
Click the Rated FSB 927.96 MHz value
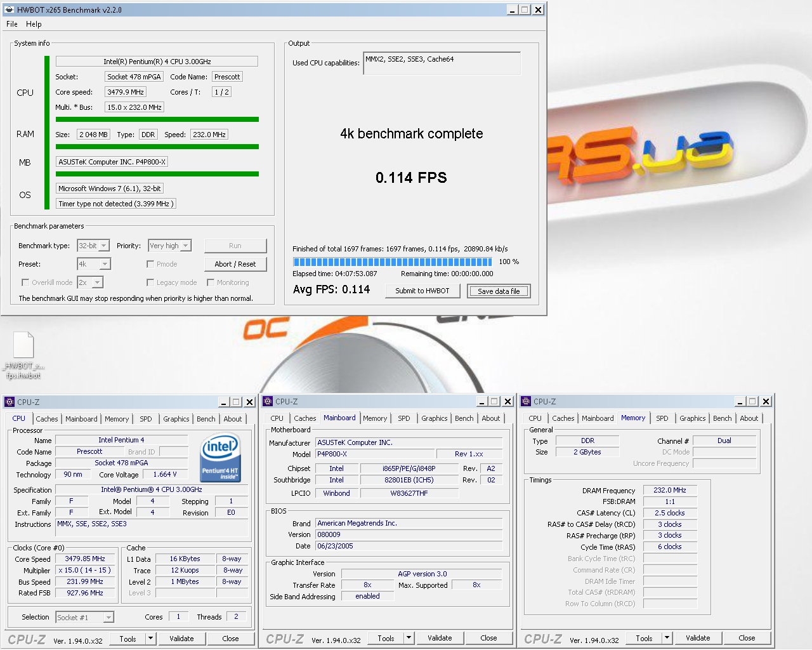click(85, 593)
